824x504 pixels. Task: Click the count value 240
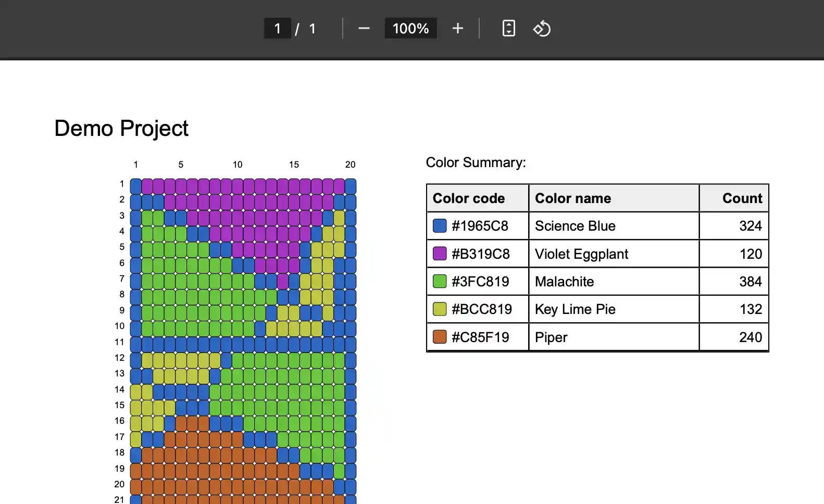click(x=751, y=337)
